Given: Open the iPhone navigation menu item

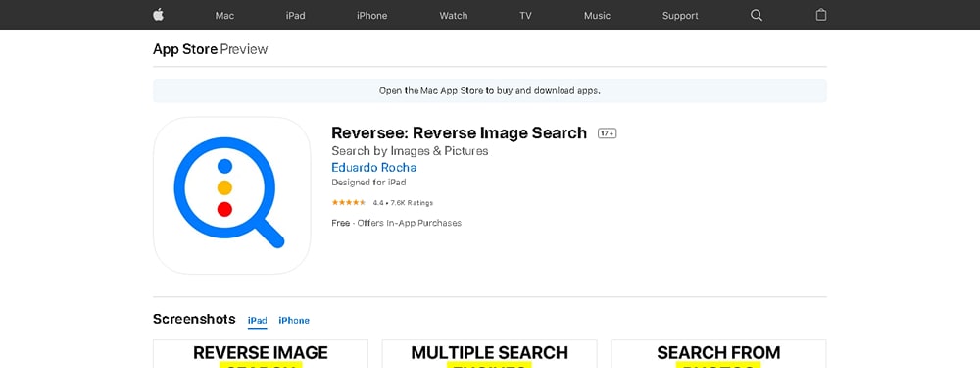Looking at the screenshot, I should pos(371,16).
